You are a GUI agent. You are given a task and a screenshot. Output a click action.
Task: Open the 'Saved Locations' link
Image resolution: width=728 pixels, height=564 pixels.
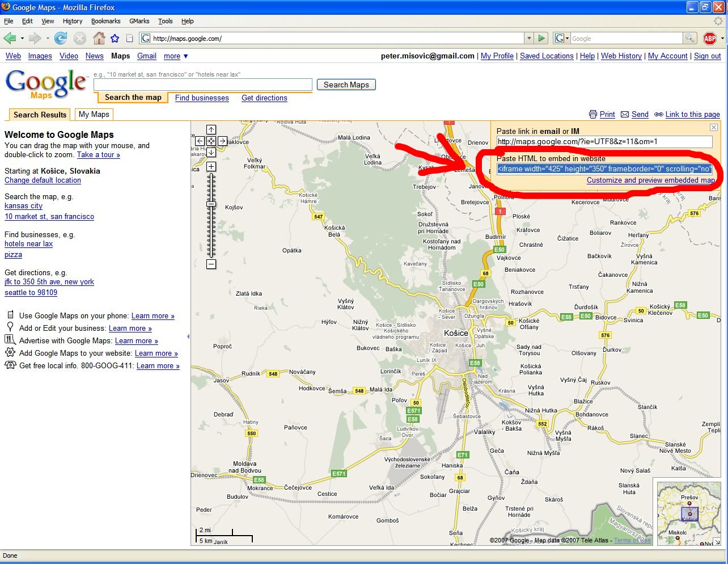pyautogui.click(x=547, y=56)
